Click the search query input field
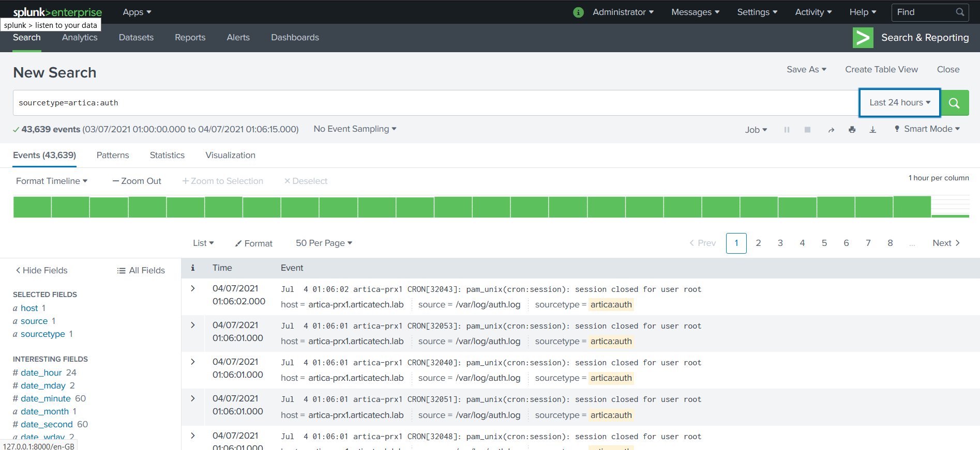980x450 pixels. click(435, 103)
